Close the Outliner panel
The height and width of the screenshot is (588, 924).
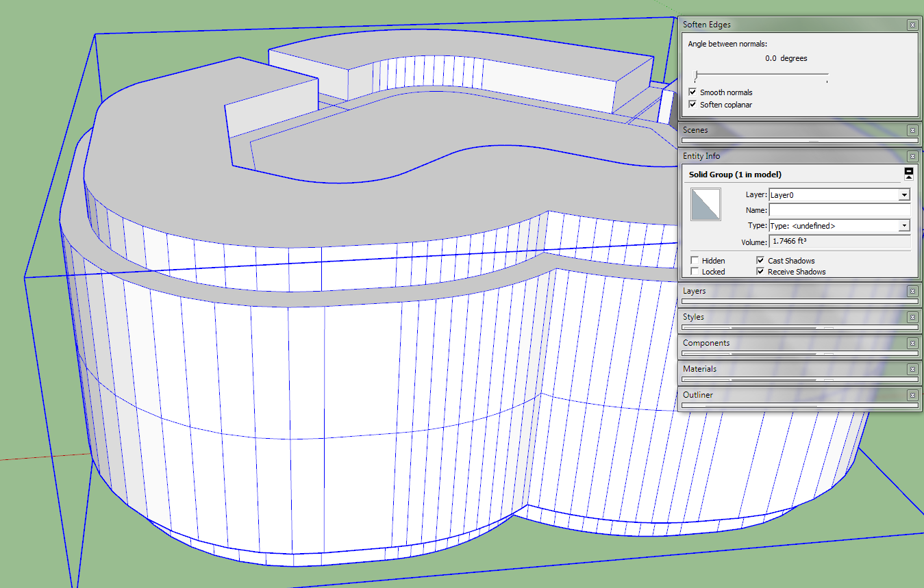912,396
